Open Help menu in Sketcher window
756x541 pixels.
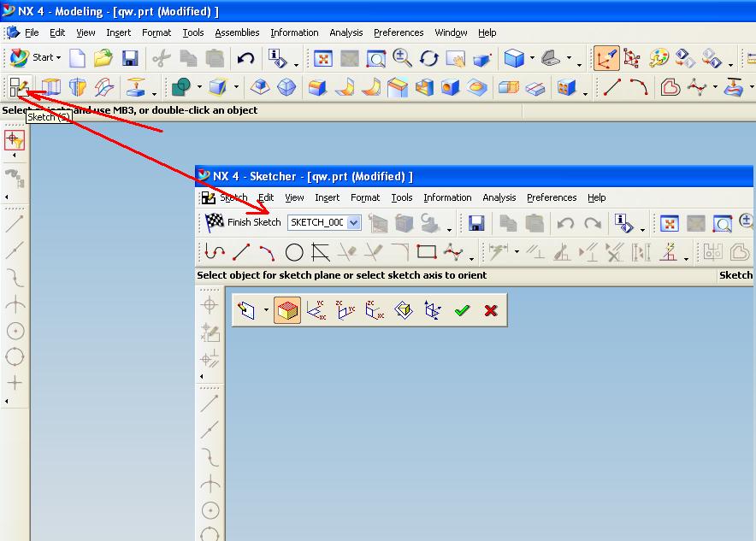(x=596, y=197)
